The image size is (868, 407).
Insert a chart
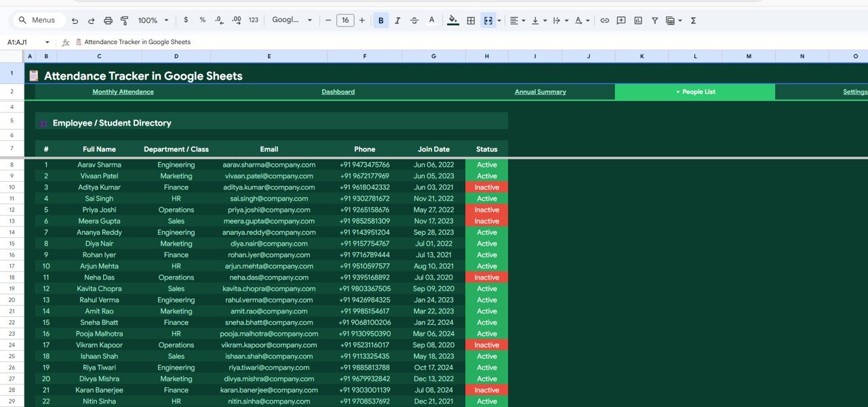637,20
